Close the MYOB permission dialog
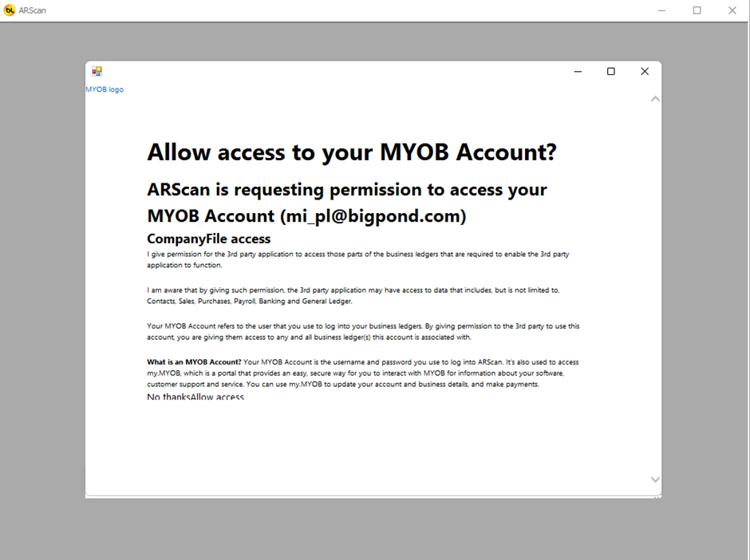 click(x=644, y=71)
